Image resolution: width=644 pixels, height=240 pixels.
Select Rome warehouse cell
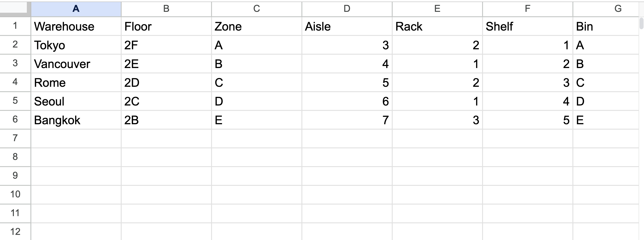click(x=76, y=83)
